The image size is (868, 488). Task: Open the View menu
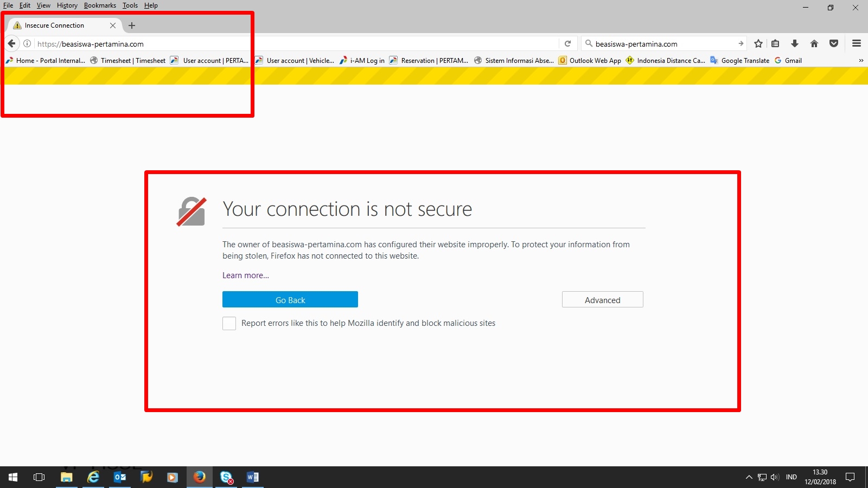pos(43,5)
